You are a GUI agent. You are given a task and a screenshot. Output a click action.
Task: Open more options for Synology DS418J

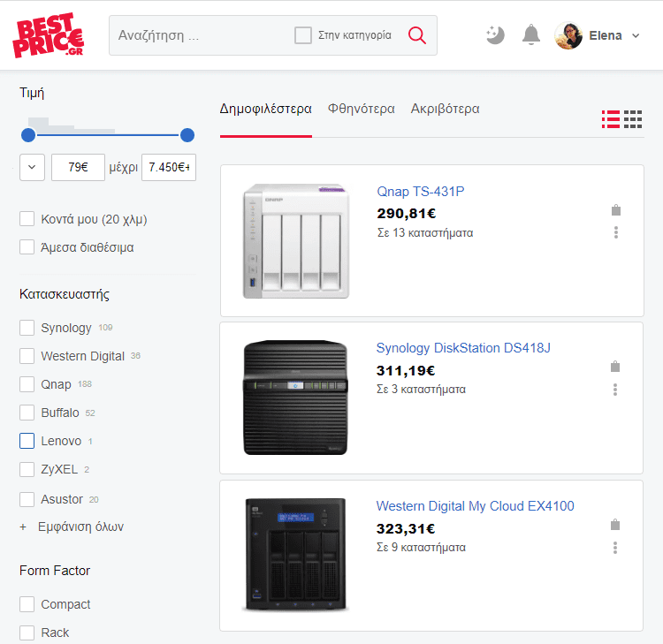[615, 390]
